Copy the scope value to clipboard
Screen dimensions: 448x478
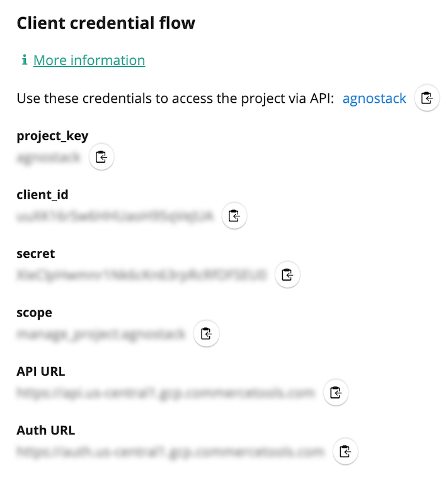pos(206,334)
